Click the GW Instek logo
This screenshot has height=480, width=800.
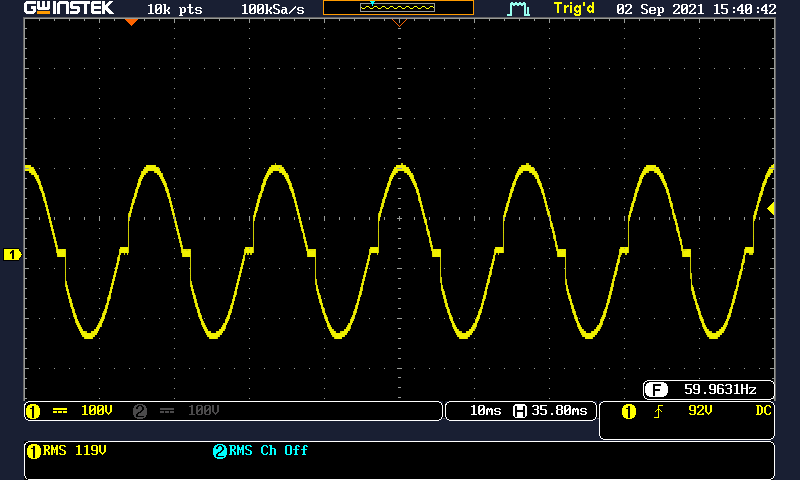(69, 8)
